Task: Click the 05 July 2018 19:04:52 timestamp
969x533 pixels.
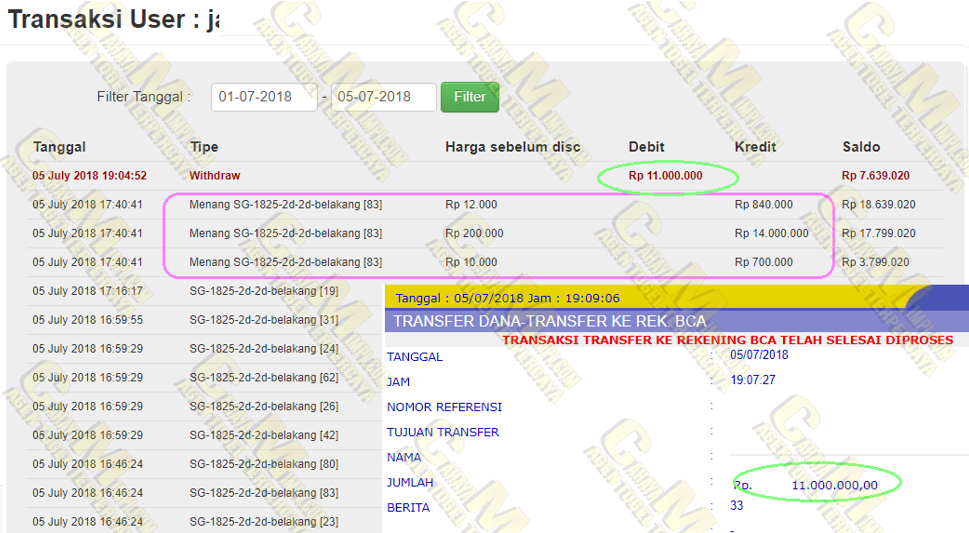Action: tap(89, 176)
